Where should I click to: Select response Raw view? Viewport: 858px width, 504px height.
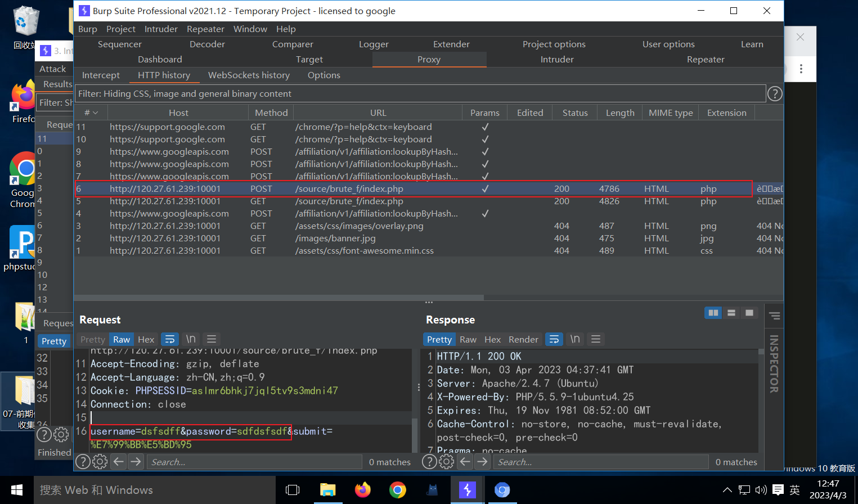[468, 340]
